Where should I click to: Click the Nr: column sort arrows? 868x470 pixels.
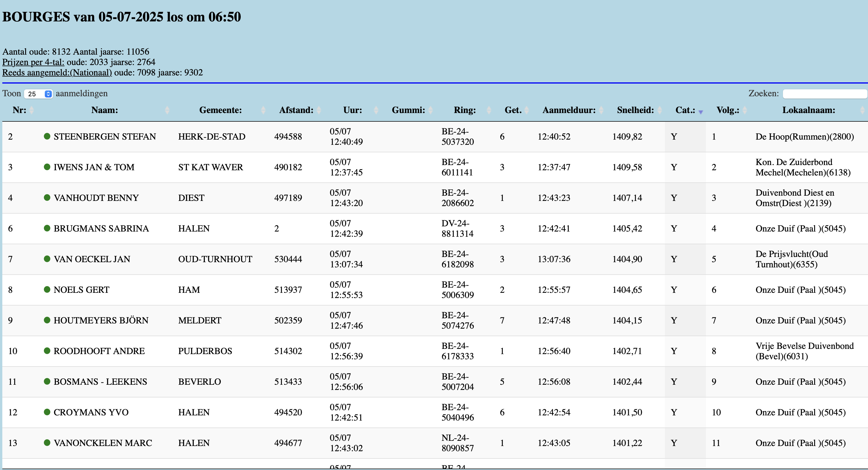pos(31,110)
